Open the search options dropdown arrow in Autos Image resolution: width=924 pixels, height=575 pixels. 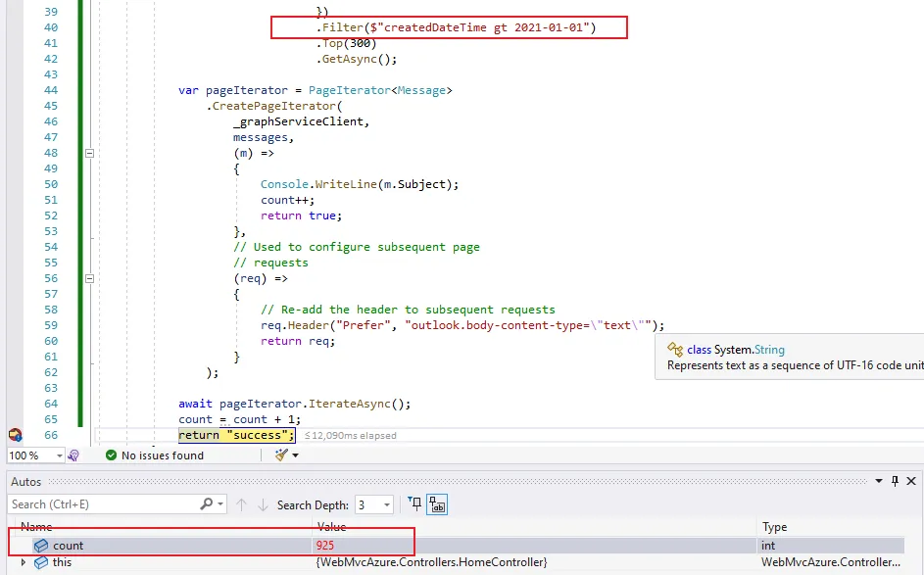pyautogui.click(x=220, y=504)
